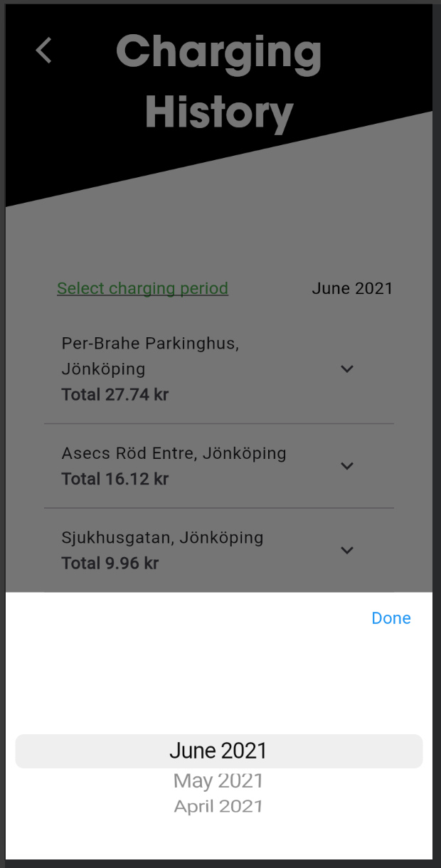The width and height of the screenshot is (441, 868).
Task: Tap the June 2021 period label
Action: tap(352, 288)
